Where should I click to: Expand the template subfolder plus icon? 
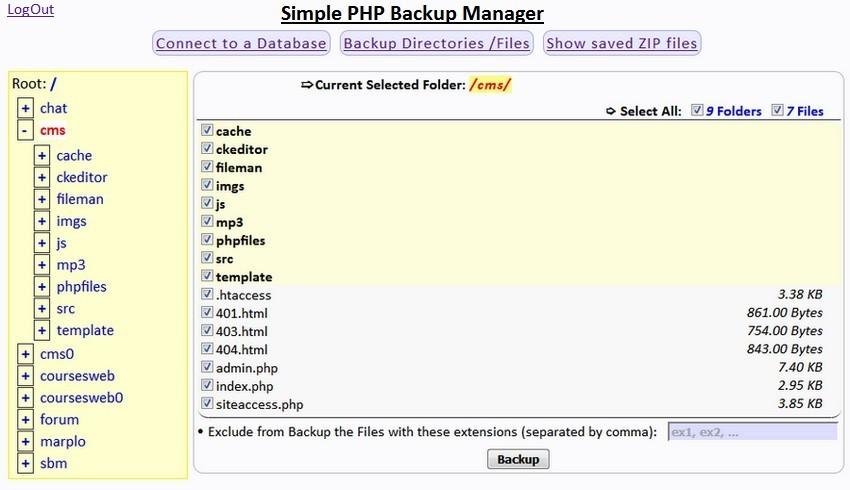41,331
